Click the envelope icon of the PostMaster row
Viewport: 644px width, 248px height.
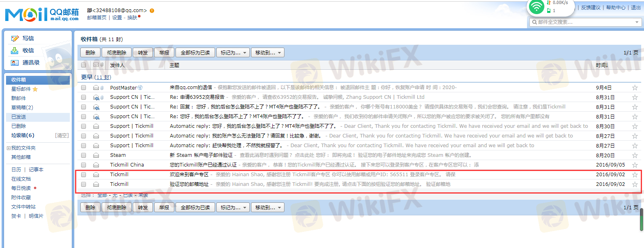click(96, 88)
